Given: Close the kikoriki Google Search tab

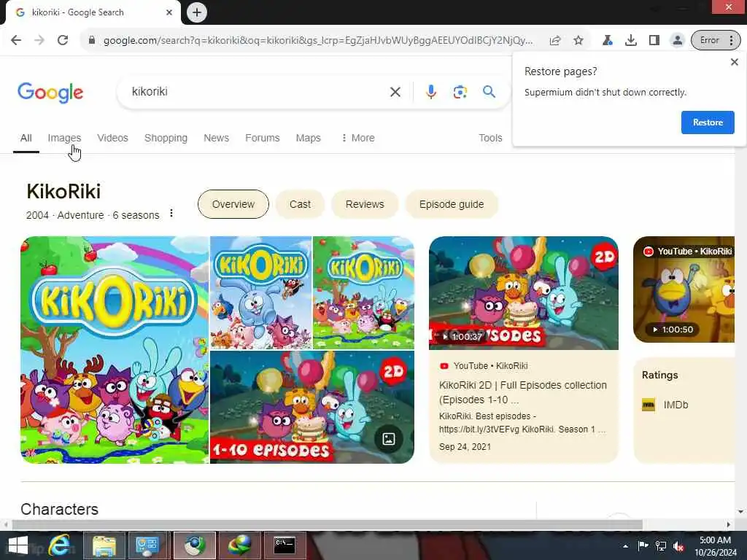Looking at the screenshot, I should click(x=169, y=12).
